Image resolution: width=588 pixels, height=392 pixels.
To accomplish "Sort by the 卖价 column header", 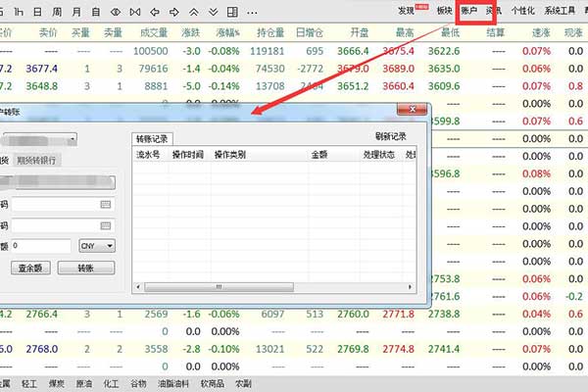I will 48,33.
